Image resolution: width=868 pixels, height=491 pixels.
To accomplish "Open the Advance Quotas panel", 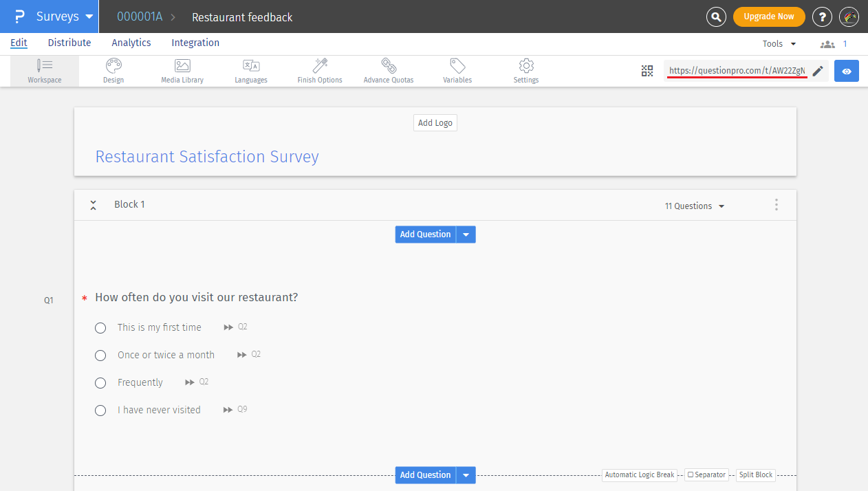I will click(388, 70).
